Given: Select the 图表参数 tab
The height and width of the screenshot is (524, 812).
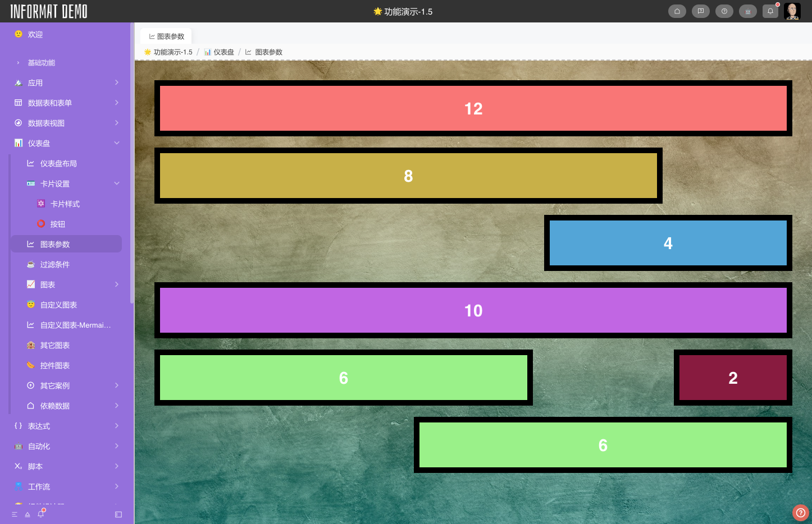Looking at the screenshot, I should coord(166,36).
